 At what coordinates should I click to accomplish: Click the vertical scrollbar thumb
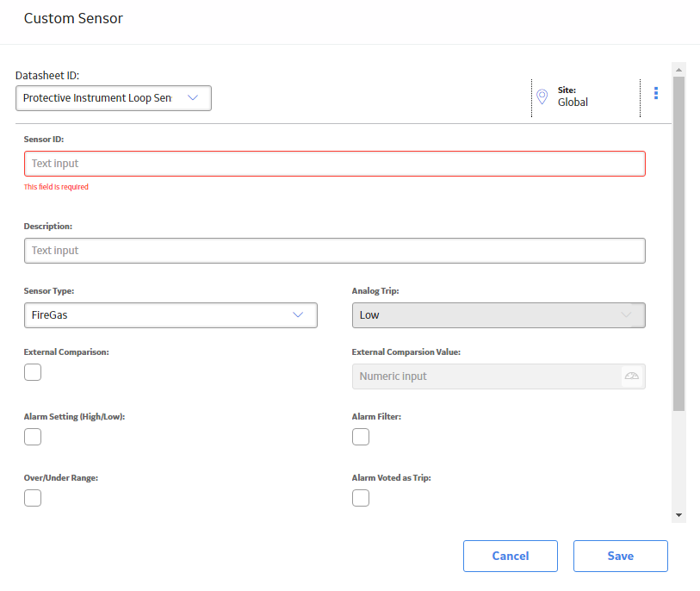point(678,244)
